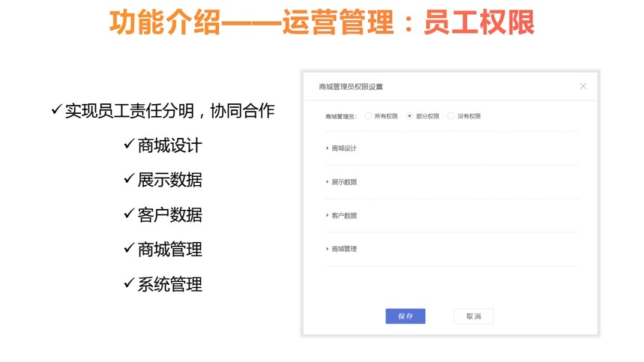
Task: Click the dialog title 商城管理员权限设置
Action: point(351,87)
